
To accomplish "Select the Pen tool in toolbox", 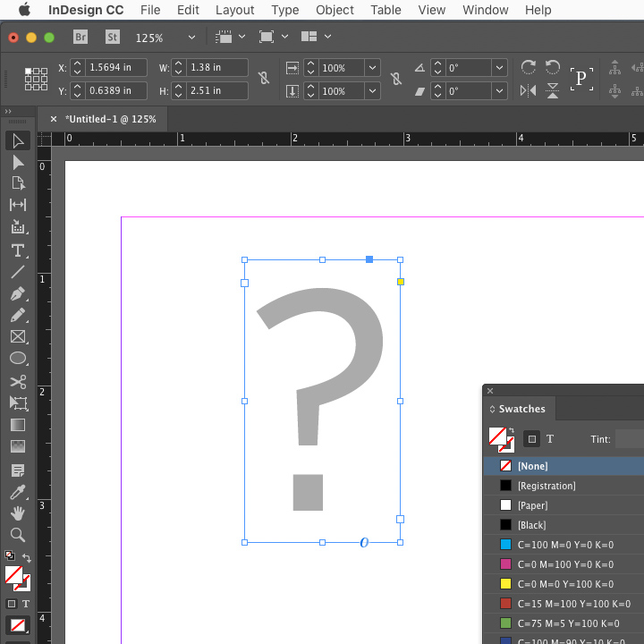I will 17,294.
